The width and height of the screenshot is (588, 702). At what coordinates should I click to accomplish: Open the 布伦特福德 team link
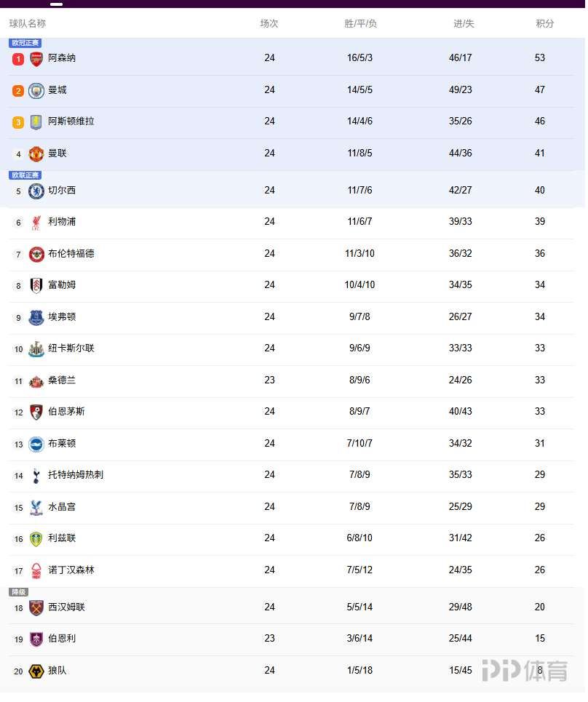[x=71, y=254]
